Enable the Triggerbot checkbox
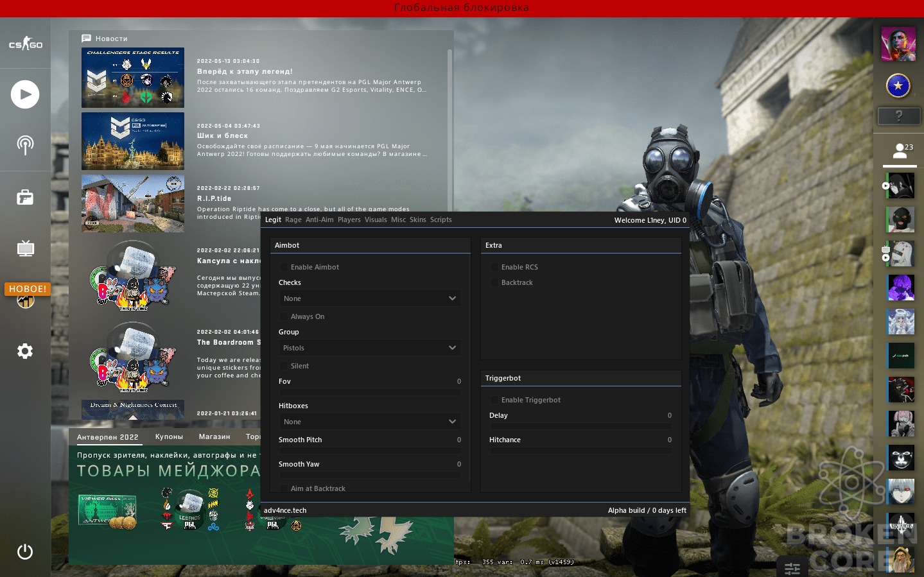This screenshot has width=924, height=577. (494, 400)
